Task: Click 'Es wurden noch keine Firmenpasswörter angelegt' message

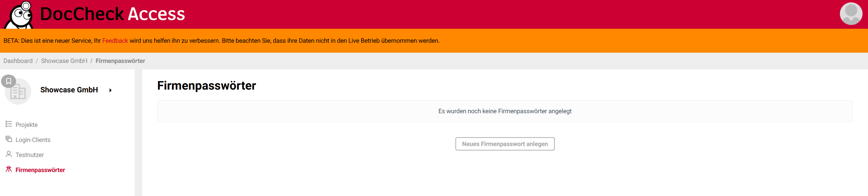Action: coord(505,111)
